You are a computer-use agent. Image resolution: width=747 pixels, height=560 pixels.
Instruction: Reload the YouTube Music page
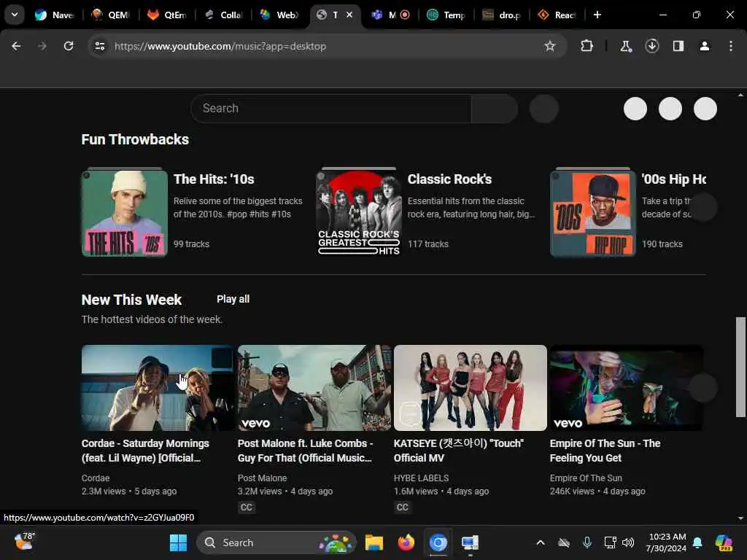[69, 46]
